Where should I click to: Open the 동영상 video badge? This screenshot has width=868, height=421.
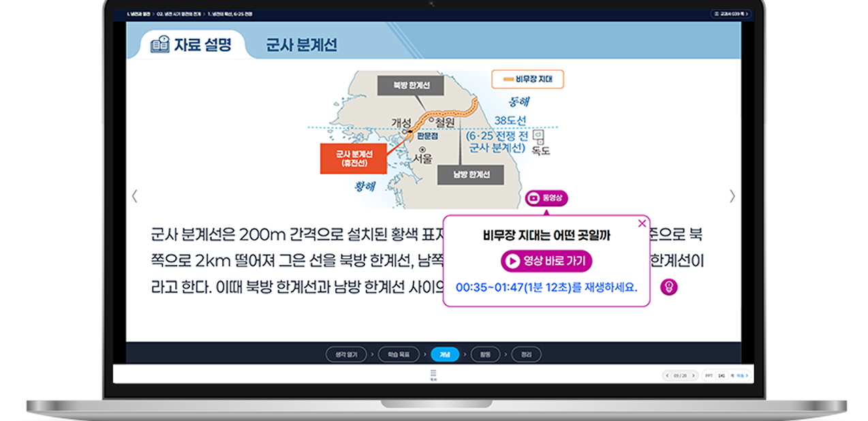[x=546, y=198]
